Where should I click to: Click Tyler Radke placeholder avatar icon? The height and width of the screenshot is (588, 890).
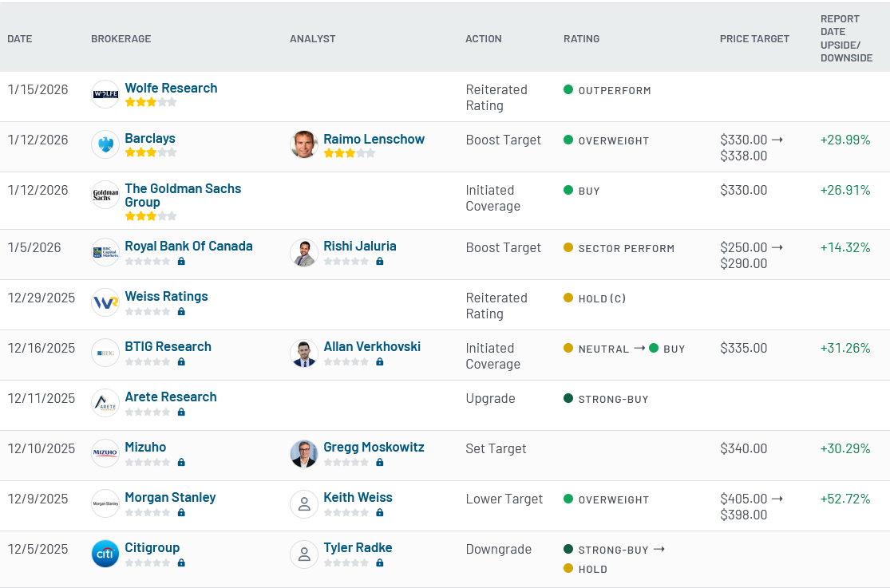click(x=303, y=554)
